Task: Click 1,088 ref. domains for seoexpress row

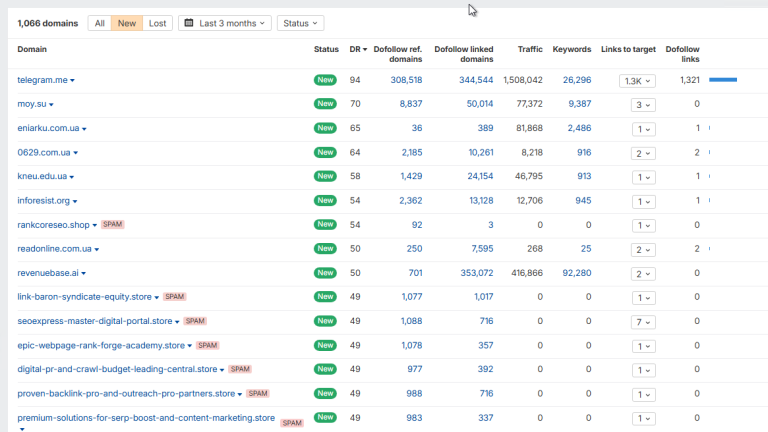Action: point(412,321)
